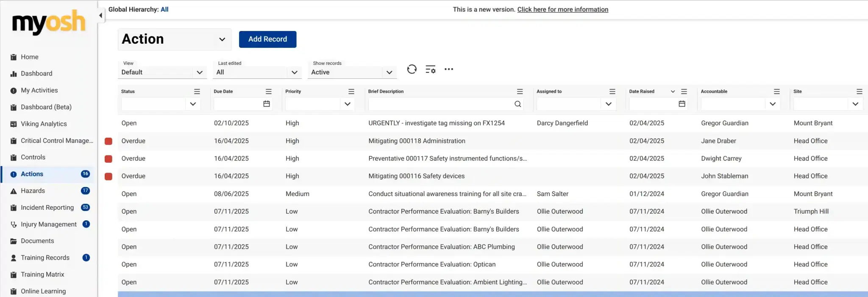The image size is (868, 297).
Task: Open the Assigned to filter dropdown
Action: [609, 104]
